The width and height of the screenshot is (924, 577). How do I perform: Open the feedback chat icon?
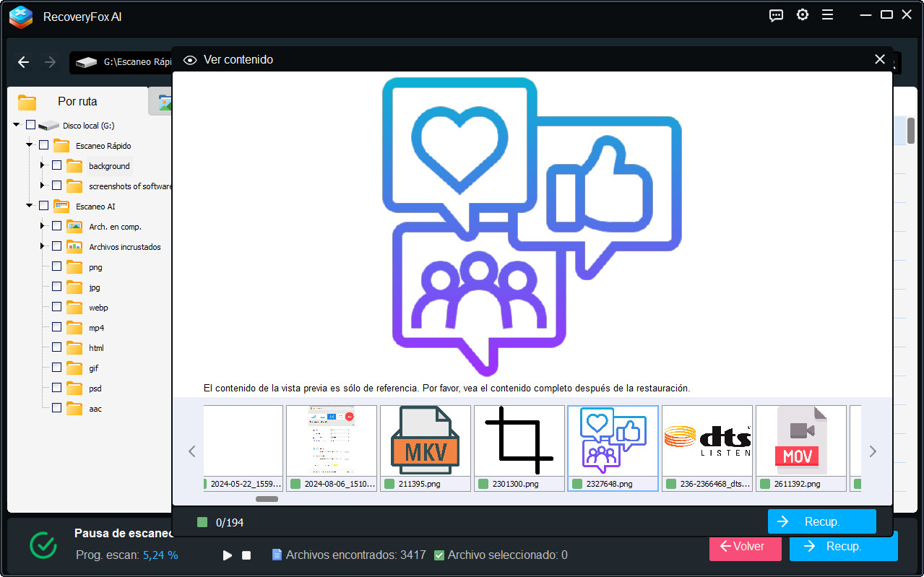coord(776,14)
